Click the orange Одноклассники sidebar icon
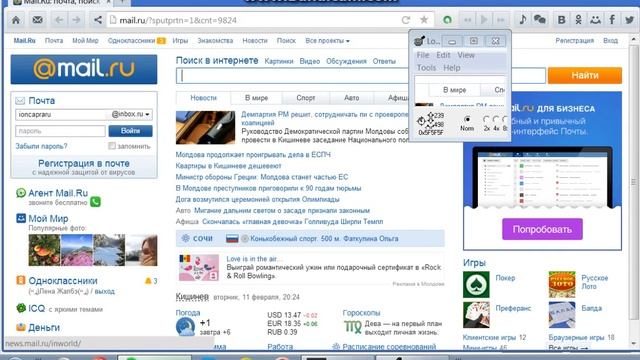The image size is (640, 360). (x=21, y=280)
